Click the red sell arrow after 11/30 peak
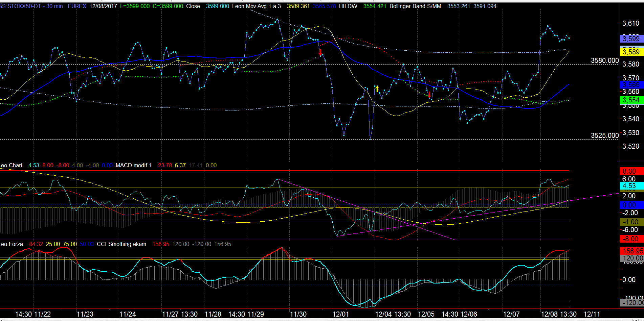 320,52
